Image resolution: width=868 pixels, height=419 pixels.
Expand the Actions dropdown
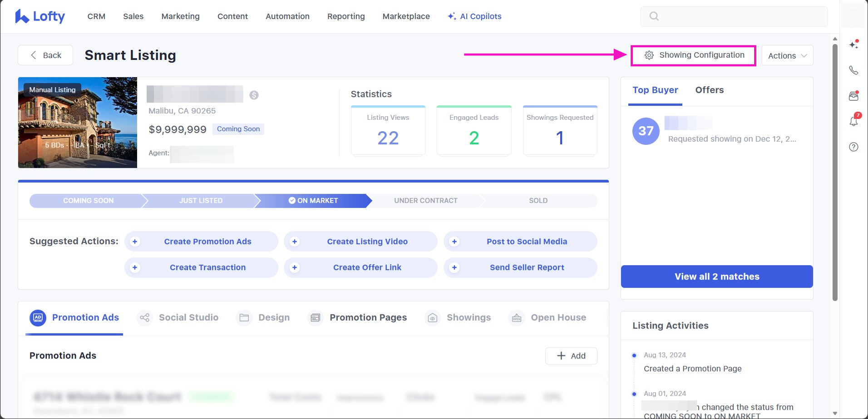point(787,55)
